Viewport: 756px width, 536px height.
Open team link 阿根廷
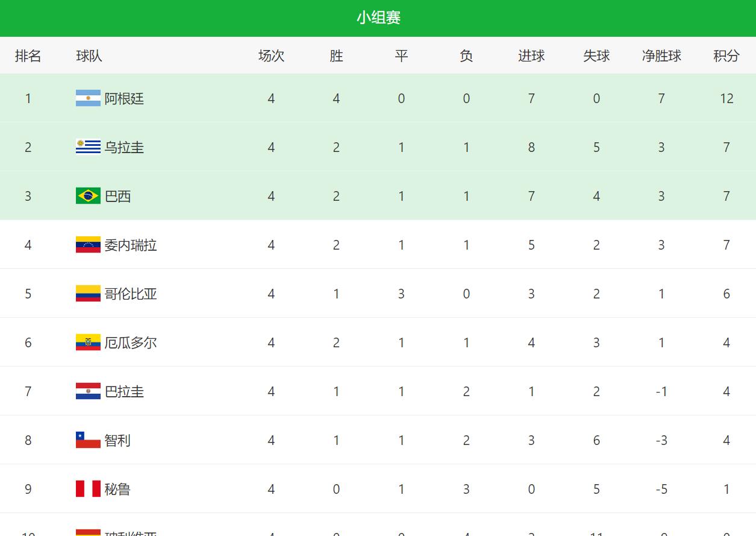click(124, 98)
